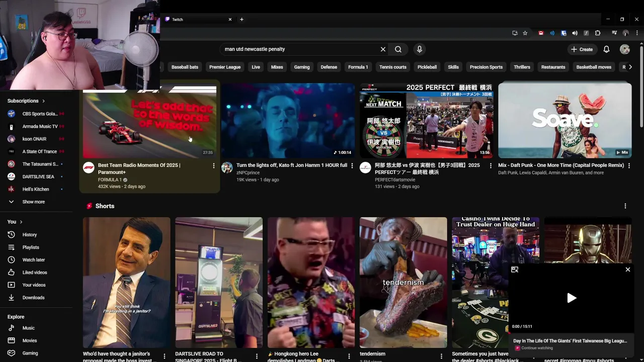644x362 pixels.
Task: Open the PERFECT darts match video thumbnail
Action: pos(426,121)
